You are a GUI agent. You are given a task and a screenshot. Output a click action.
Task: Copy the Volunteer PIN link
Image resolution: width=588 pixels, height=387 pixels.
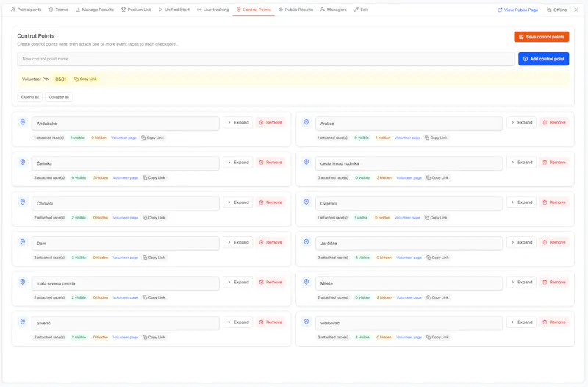click(x=85, y=79)
